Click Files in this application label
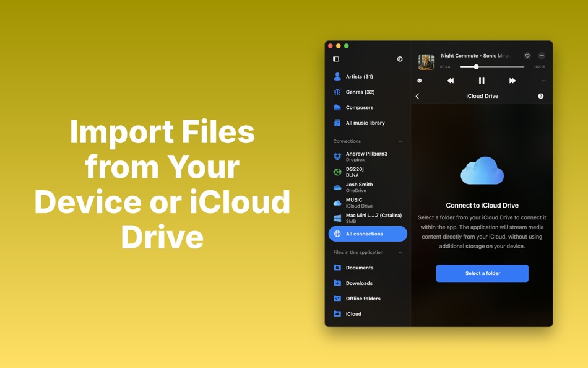This screenshot has width=588, height=368. tap(358, 252)
